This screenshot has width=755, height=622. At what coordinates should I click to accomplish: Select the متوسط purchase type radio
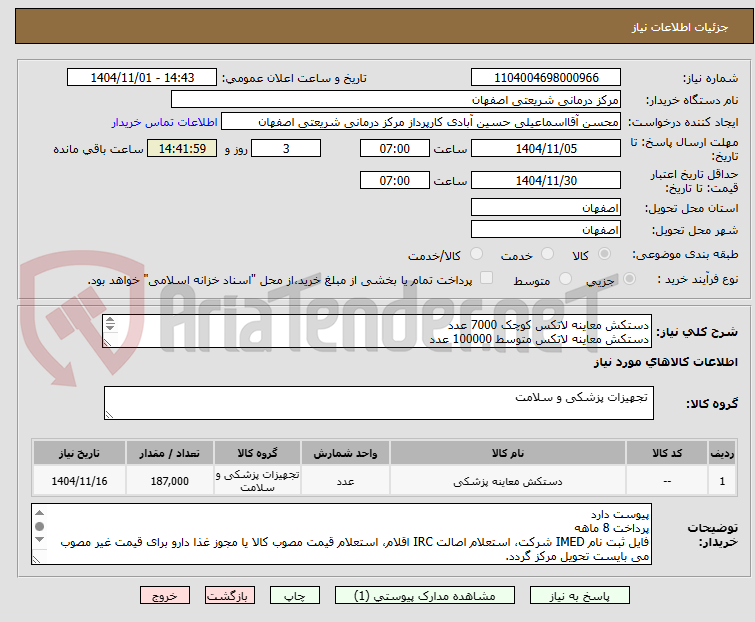point(565,279)
